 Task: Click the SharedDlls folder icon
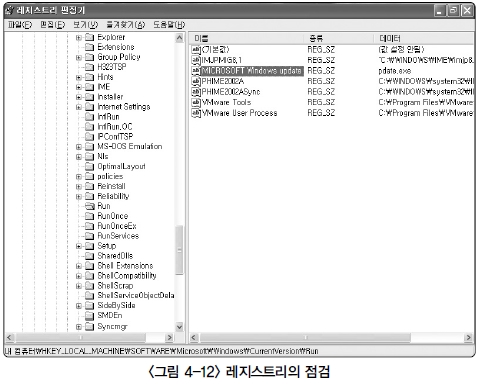pyautogui.click(x=89, y=256)
